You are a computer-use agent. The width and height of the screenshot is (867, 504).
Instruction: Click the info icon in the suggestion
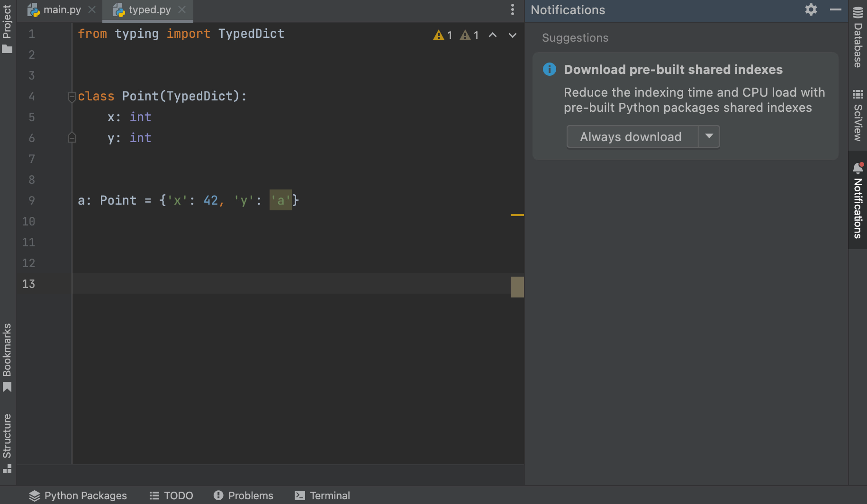coord(549,69)
